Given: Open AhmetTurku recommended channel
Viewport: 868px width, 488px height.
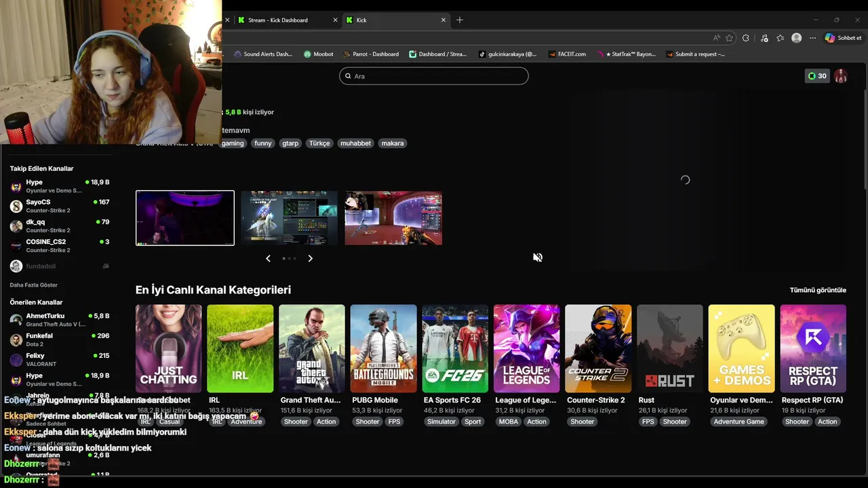Looking at the screenshot, I should [60, 320].
